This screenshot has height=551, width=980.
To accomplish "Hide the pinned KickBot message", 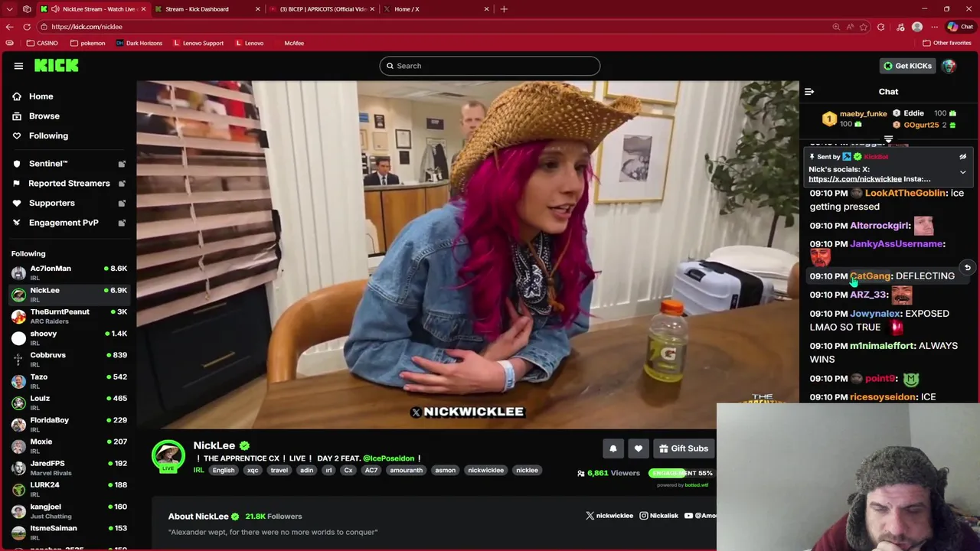I will 962,157.
